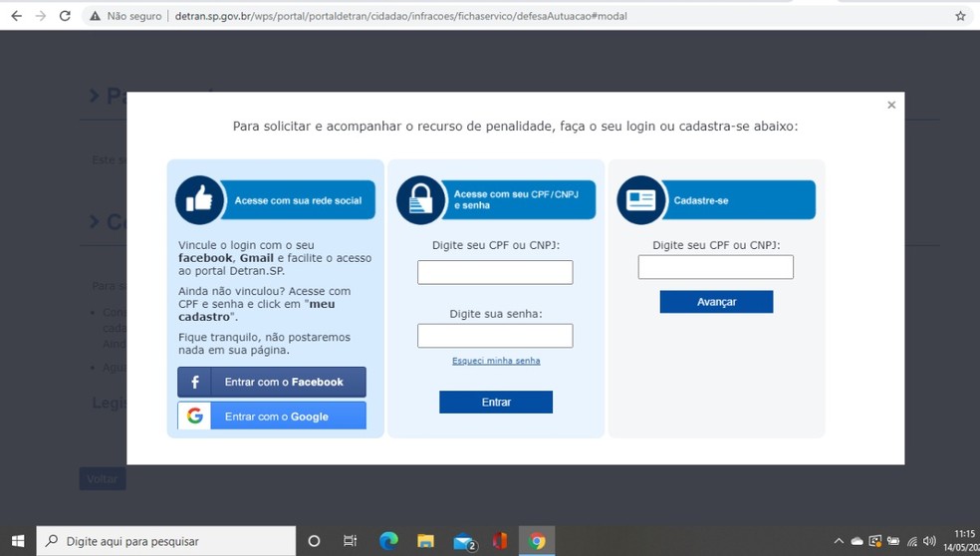Open Mail app from taskbar
This screenshot has width=980, height=556.
coord(464,541)
